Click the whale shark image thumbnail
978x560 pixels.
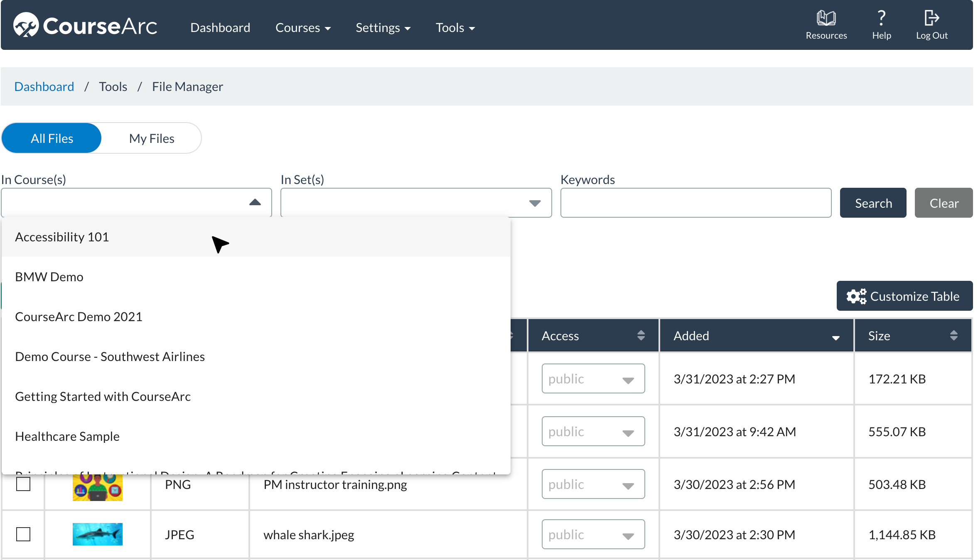pyautogui.click(x=97, y=534)
